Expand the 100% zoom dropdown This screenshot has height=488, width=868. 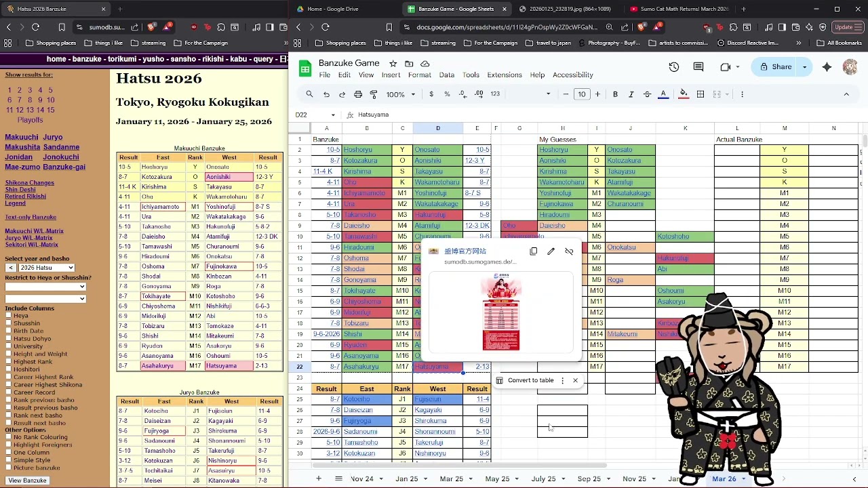399,94
